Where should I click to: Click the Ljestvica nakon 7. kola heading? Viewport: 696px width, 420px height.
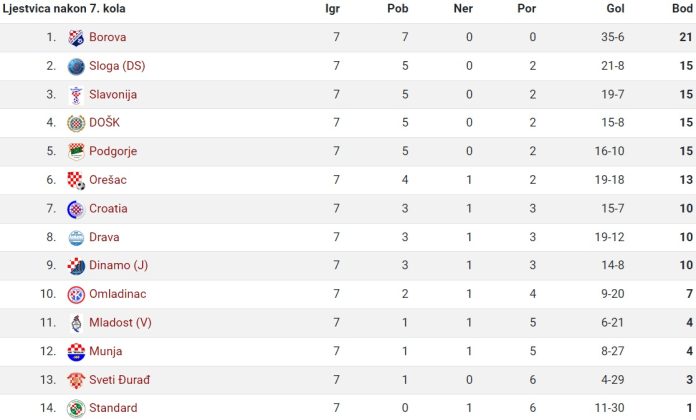click(63, 8)
